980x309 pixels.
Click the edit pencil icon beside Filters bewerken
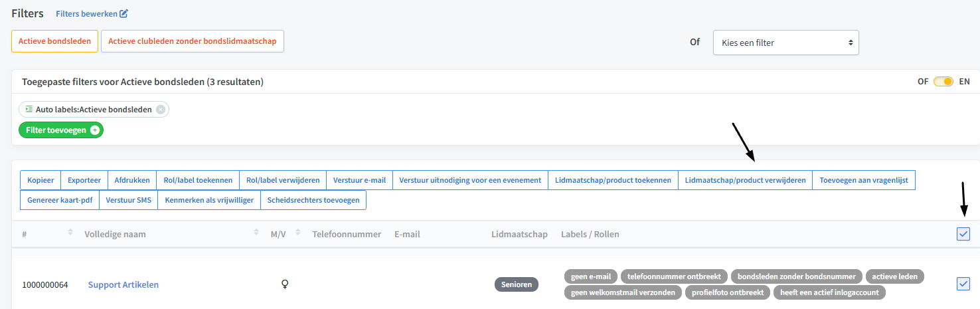[124, 13]
